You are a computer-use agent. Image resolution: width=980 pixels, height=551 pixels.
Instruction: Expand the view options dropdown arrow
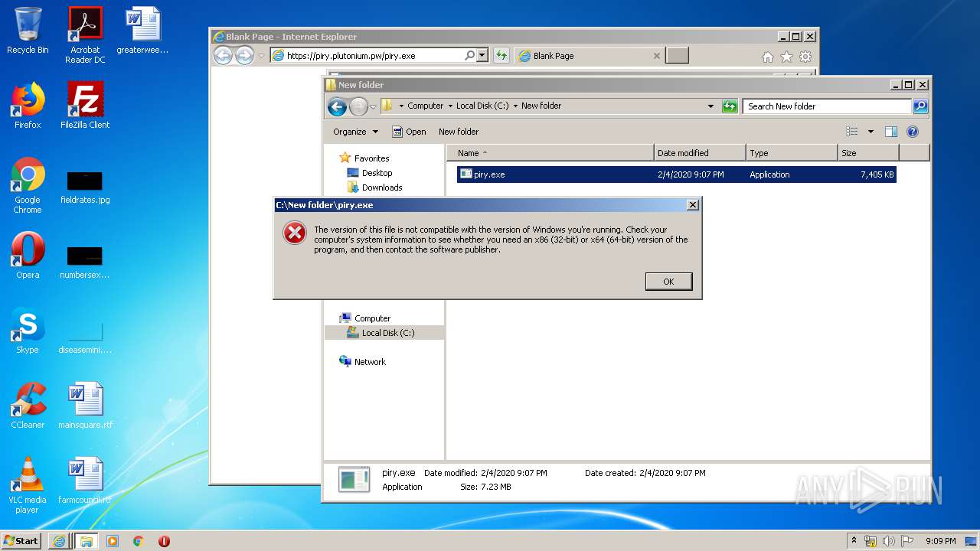(x=871, y=132)
